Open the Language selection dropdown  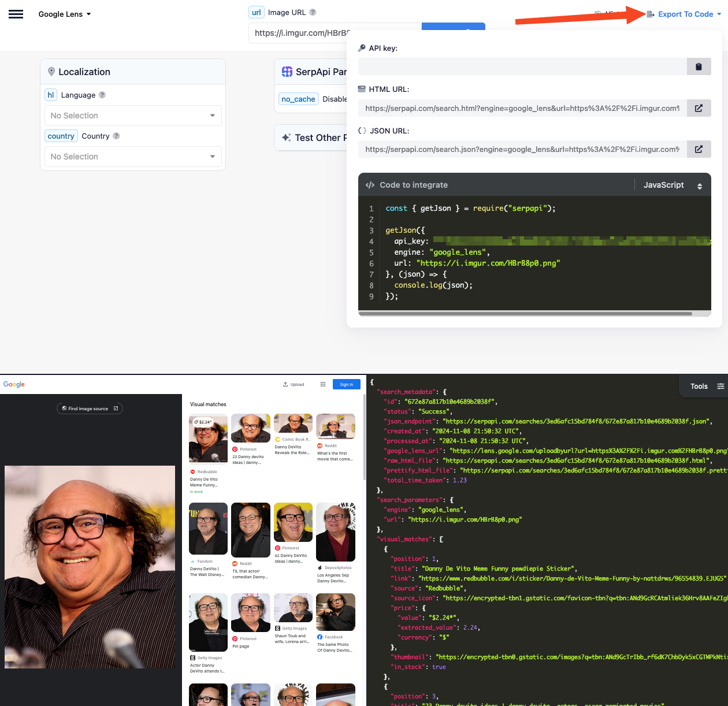tap(133, 116)
